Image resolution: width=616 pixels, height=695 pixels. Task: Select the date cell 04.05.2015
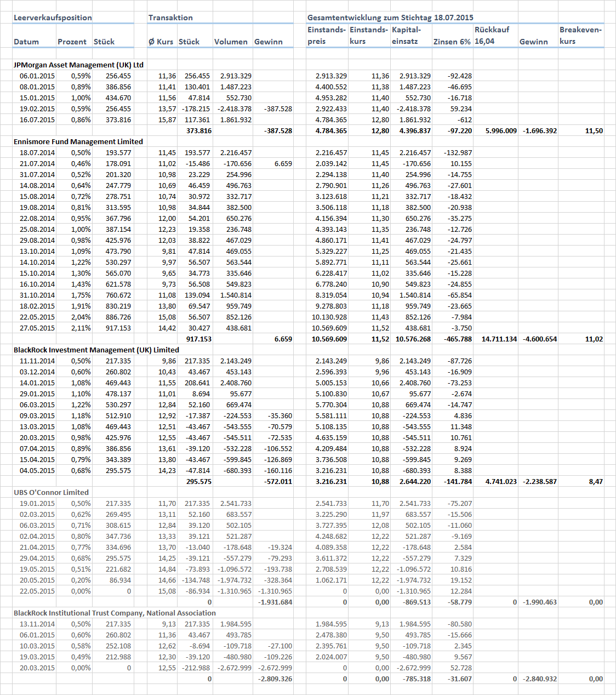click(x=37, y=470)
